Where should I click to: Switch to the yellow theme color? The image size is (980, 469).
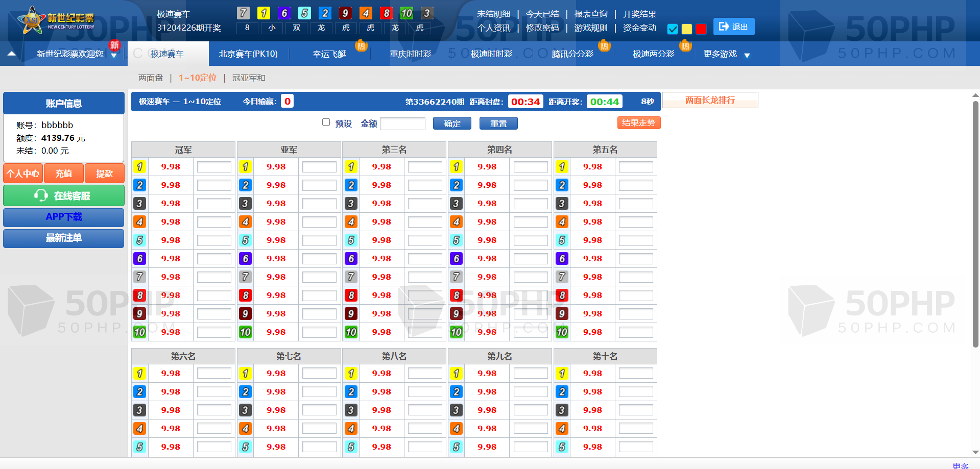coord(687,29)
